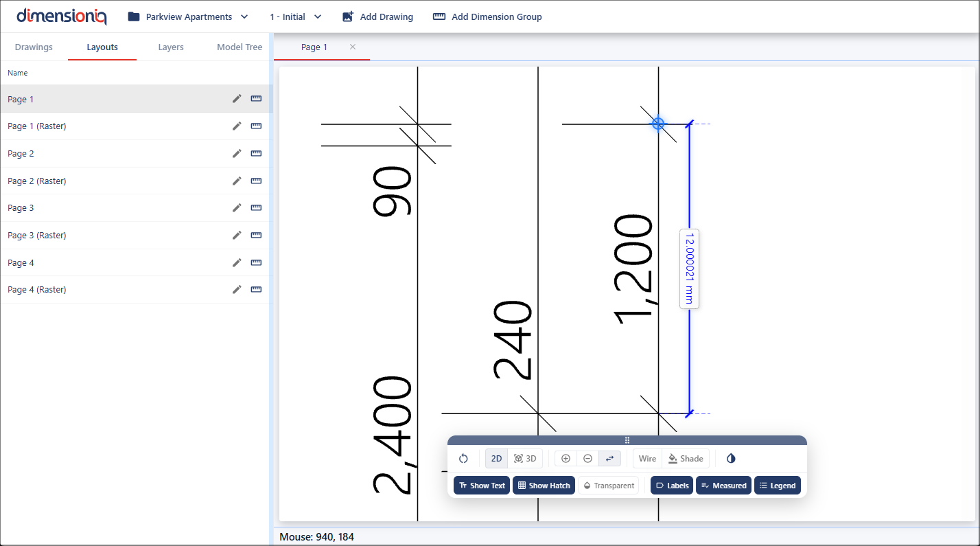980x546 pixels.
Task: Expand the 1 - Initial revision dropdown
Action: point(295,16)
